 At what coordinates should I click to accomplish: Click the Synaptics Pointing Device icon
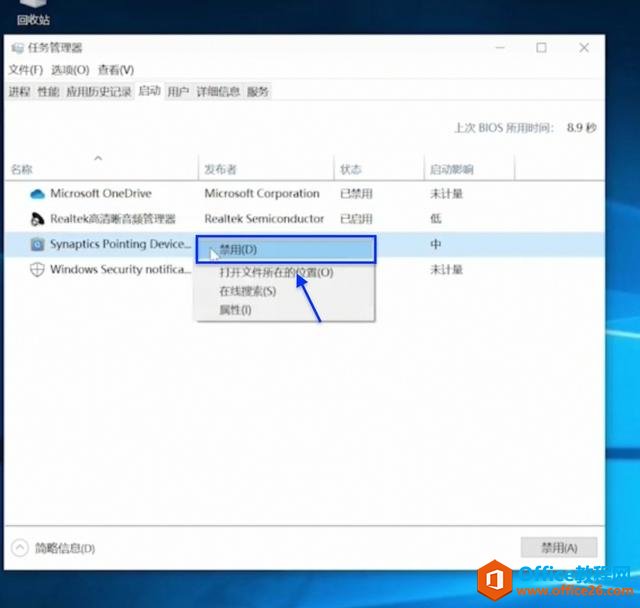pyautogui.click(x=37, y=244)
